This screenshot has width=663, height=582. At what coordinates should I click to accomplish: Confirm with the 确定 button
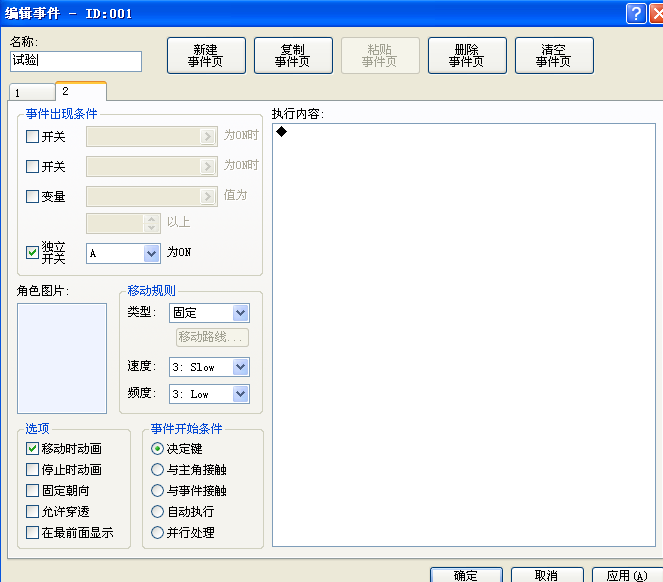click(x=466, y=575)
